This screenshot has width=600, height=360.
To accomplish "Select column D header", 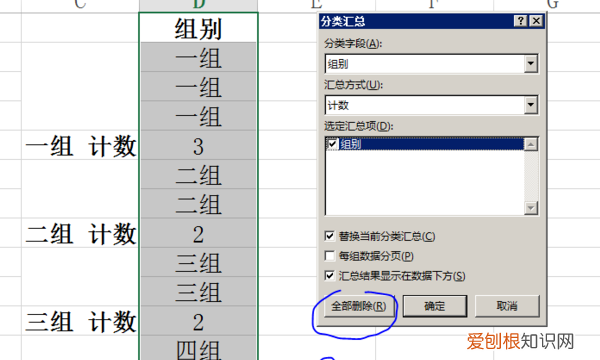I will pyautogui.click(x=199, y=5).
